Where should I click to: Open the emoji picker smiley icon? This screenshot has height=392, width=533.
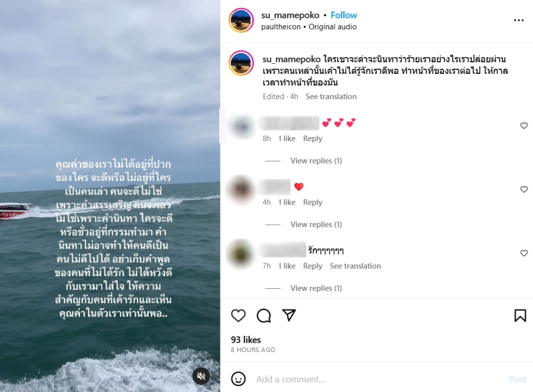(x=239, y=379)
